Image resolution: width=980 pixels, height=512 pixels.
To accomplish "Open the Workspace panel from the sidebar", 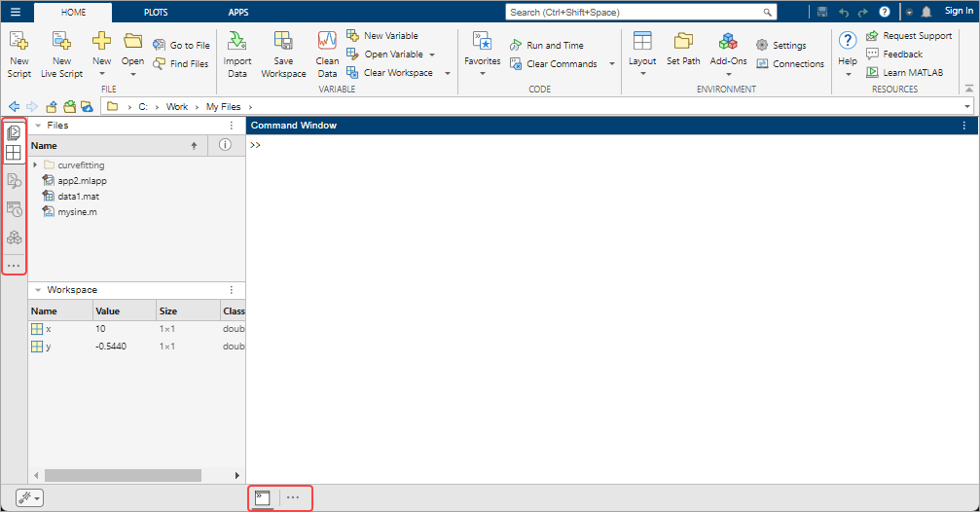I will point(14,153).
